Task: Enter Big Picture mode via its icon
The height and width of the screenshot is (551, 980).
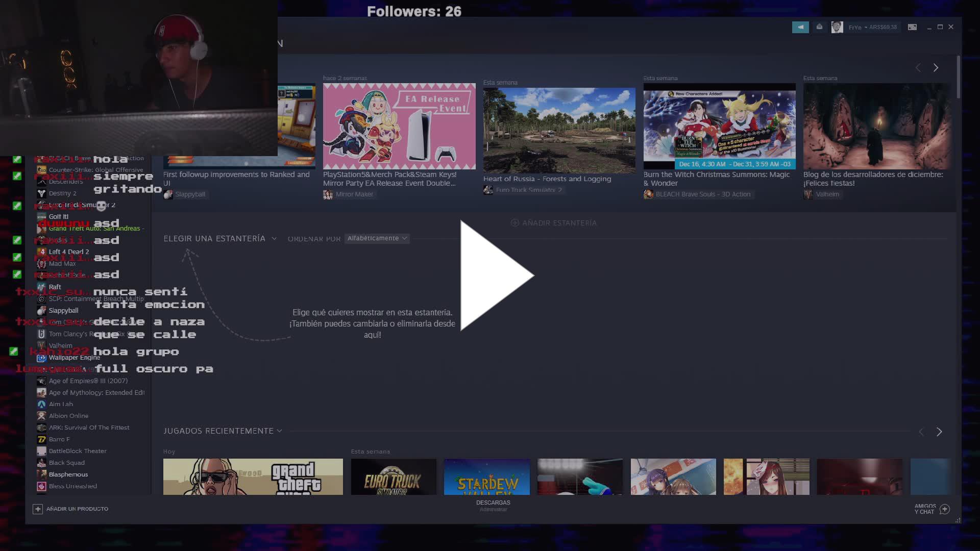Action: (912, 27)
